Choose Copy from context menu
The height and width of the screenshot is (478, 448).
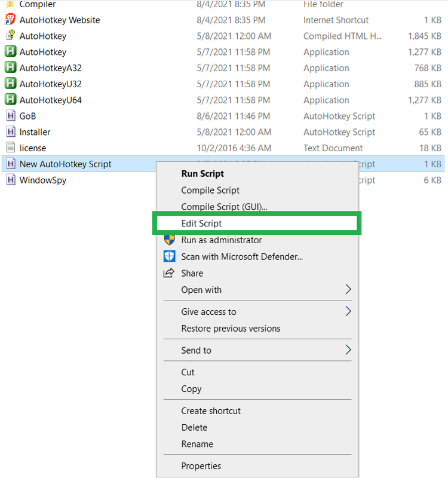[x=191, y=389]
